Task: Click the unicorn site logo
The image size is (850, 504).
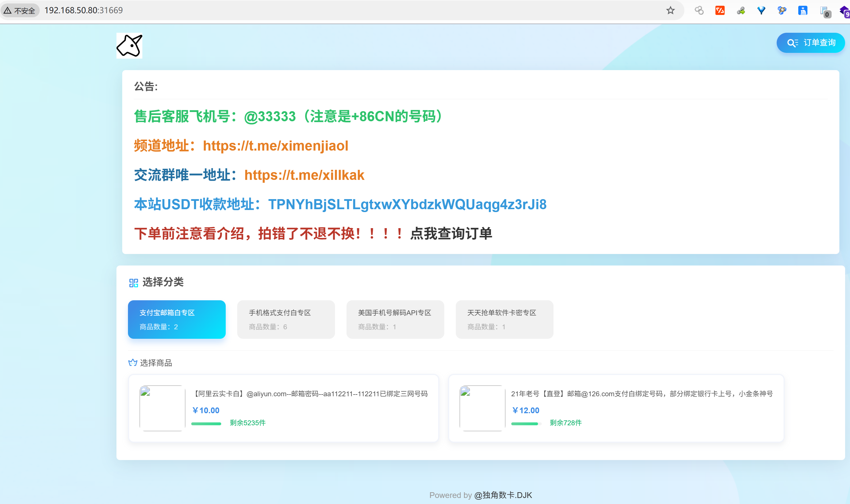Action: (129, 45)
